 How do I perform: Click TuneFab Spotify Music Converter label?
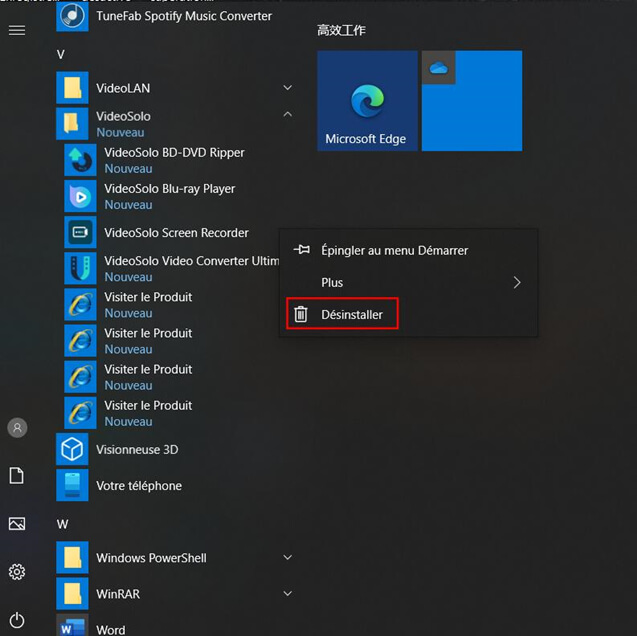[184, 16]
